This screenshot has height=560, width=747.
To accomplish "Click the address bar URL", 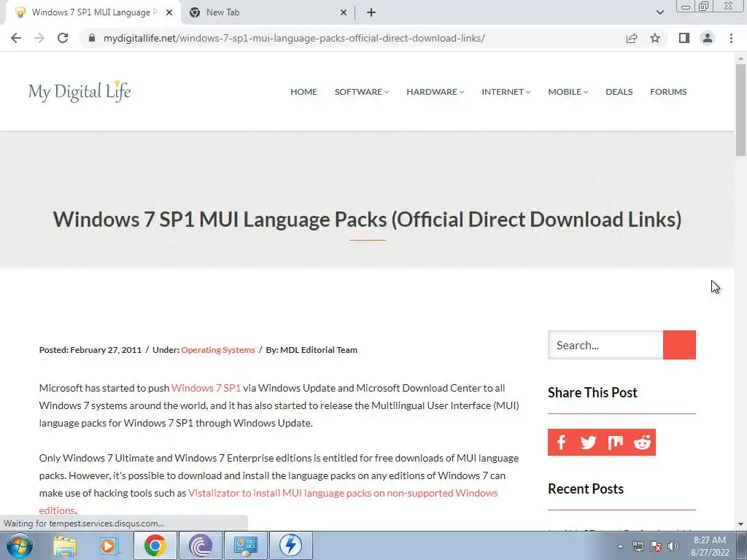I will tap(294, 38).
